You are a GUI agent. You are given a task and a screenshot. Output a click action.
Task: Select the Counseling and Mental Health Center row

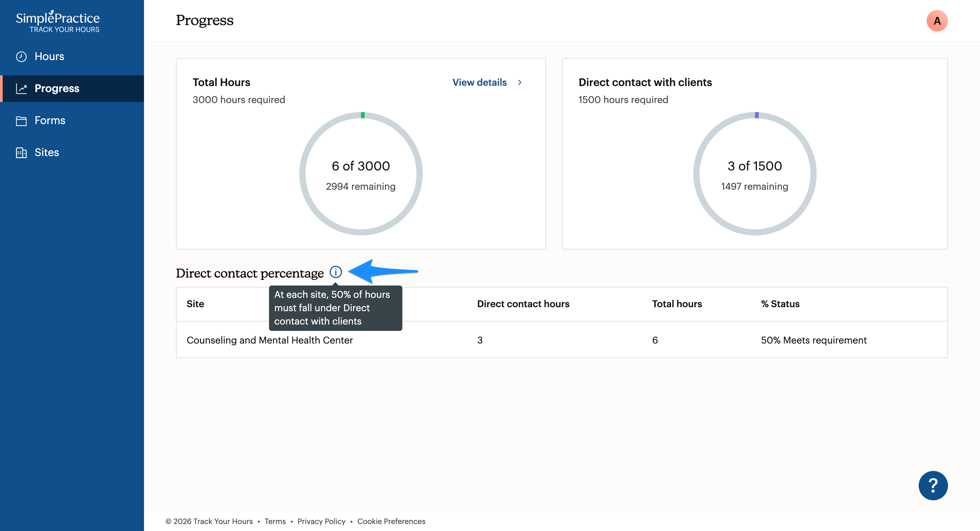[x=562, y=340]
